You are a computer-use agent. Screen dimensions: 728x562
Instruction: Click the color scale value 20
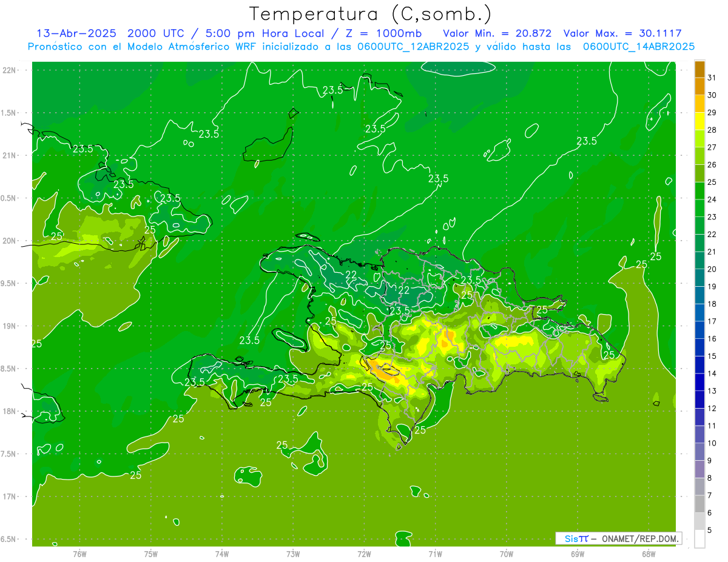click(x=712, y=269)
